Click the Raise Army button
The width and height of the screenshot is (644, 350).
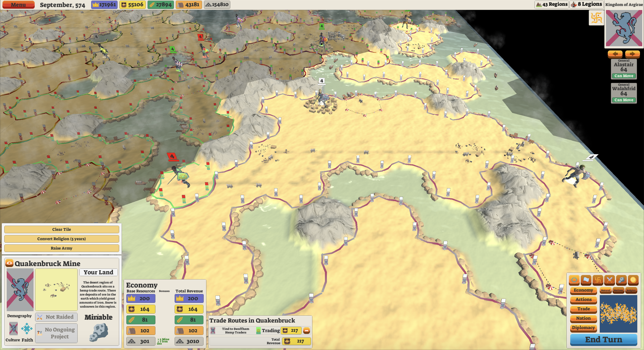[x=61, y=248]
